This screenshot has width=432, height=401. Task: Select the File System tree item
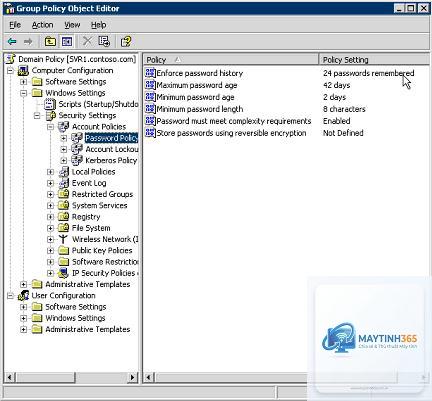click(x=91, y=228)
